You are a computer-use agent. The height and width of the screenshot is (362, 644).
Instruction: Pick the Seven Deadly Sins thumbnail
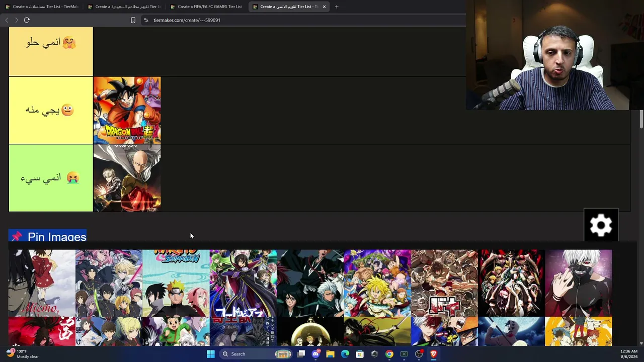coord(377,283)
